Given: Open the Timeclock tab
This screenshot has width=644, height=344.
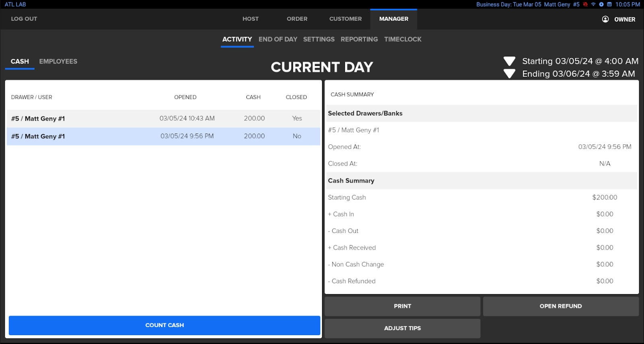Looking at the screenshot, I should (402, 39).
